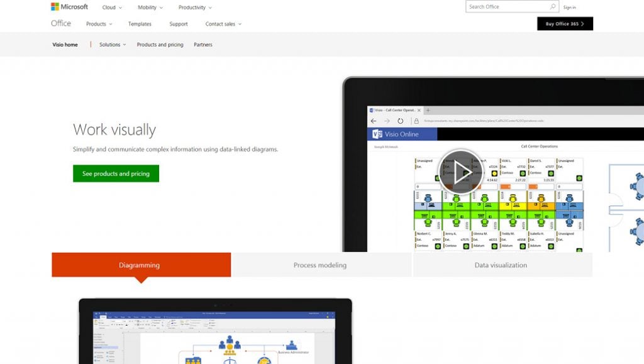Click the Office logo
The image size is (644, 364).
(60, 23)
